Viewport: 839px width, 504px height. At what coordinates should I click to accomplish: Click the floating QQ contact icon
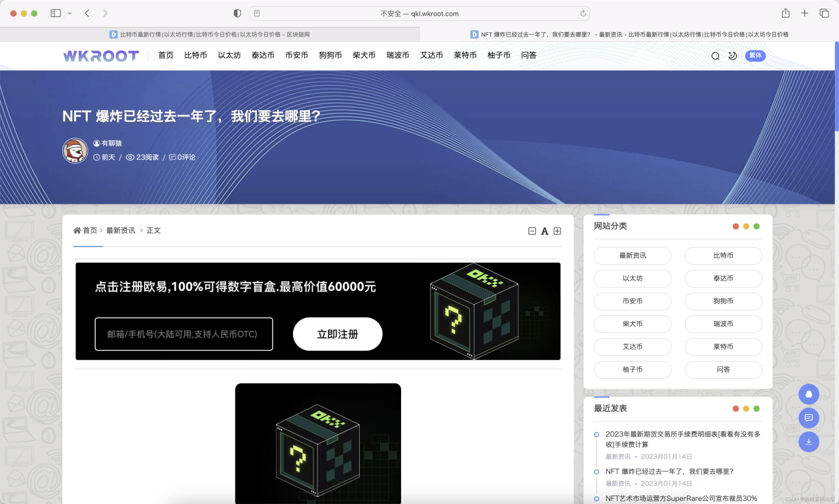[x=809, y=394]
